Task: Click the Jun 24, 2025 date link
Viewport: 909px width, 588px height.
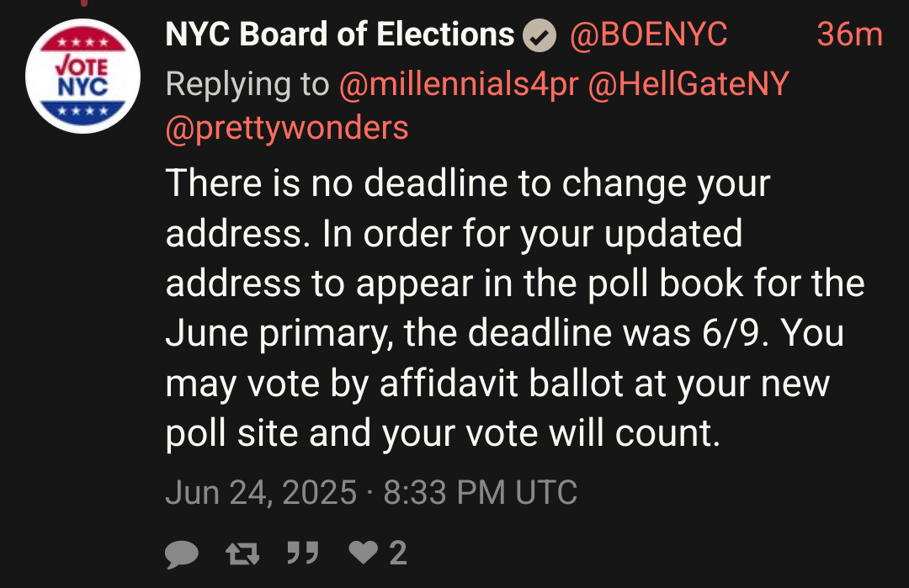Action: click(x=261, y=492)
